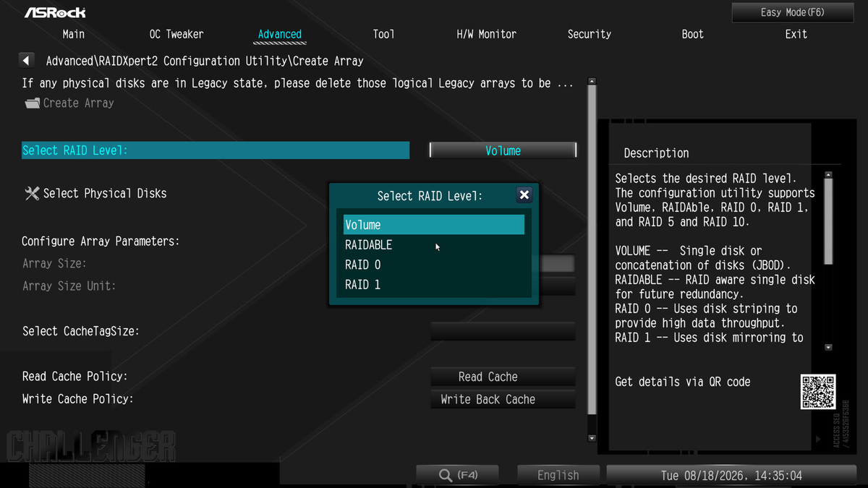Choose RAID 0 in the RAID level list

(x=434, y=265)
